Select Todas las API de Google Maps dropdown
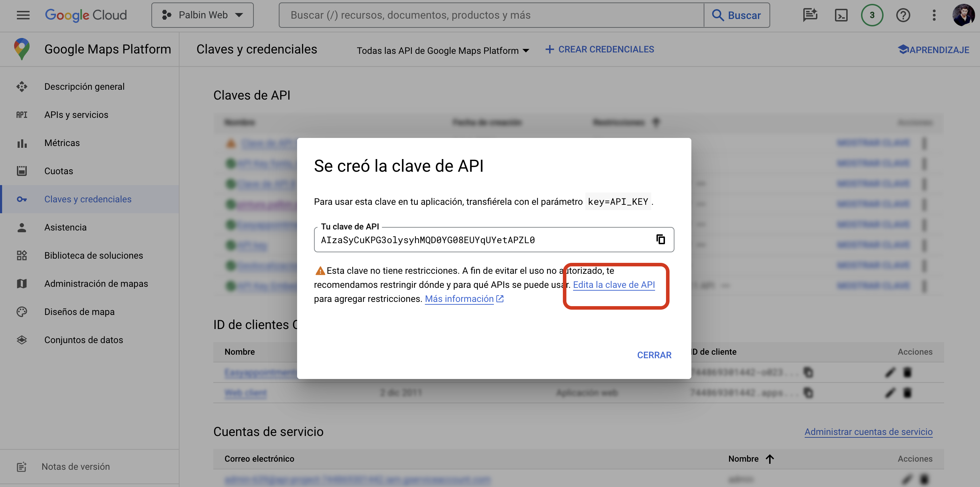 point(443,49)
